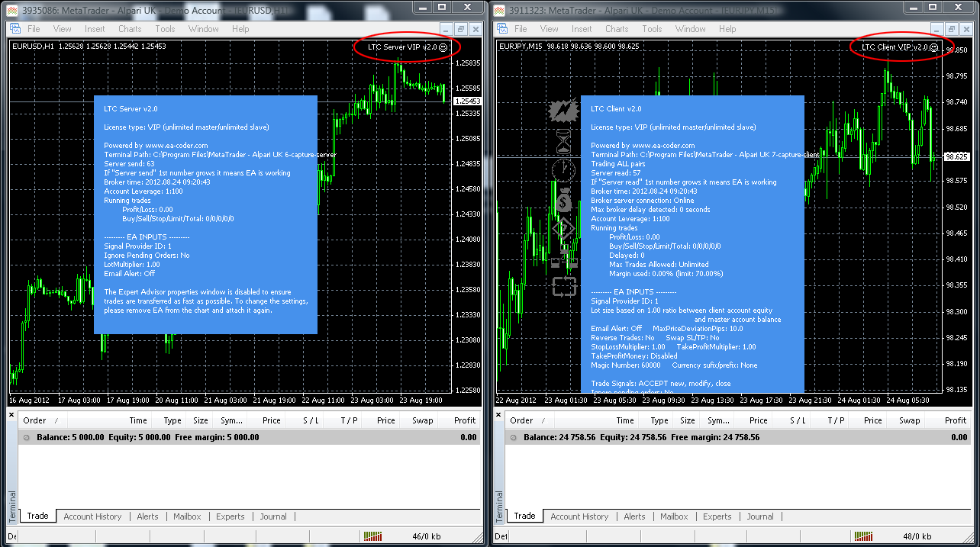Select the 'Balance: 24 758.56' summary row
Screen dimensions: 980x547
coord(738,438)
